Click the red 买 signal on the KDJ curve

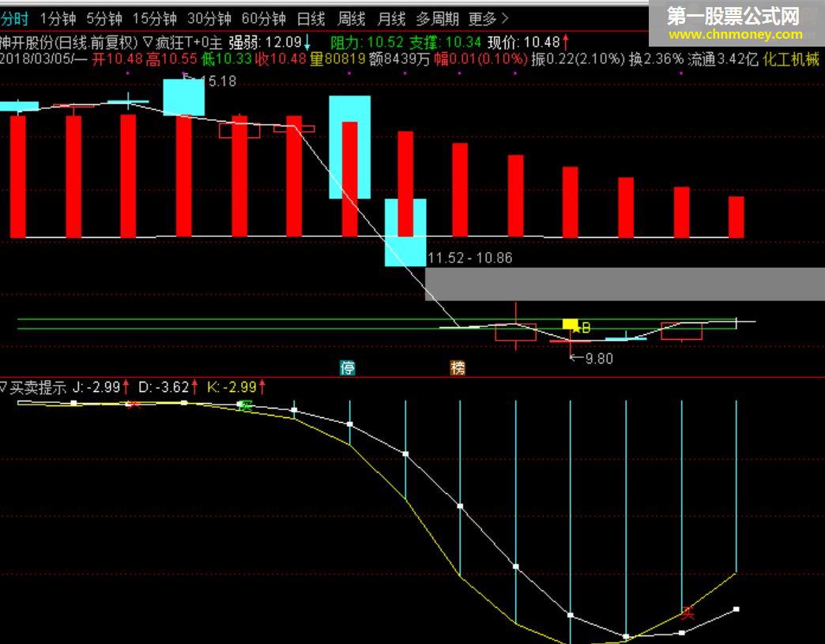pyautogui.click(x=687, y=612)
